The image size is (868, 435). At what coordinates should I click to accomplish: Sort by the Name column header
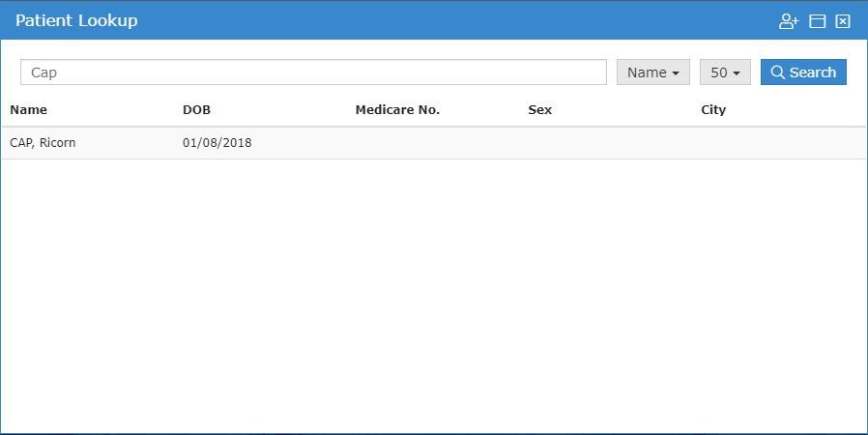pos(28,109)
